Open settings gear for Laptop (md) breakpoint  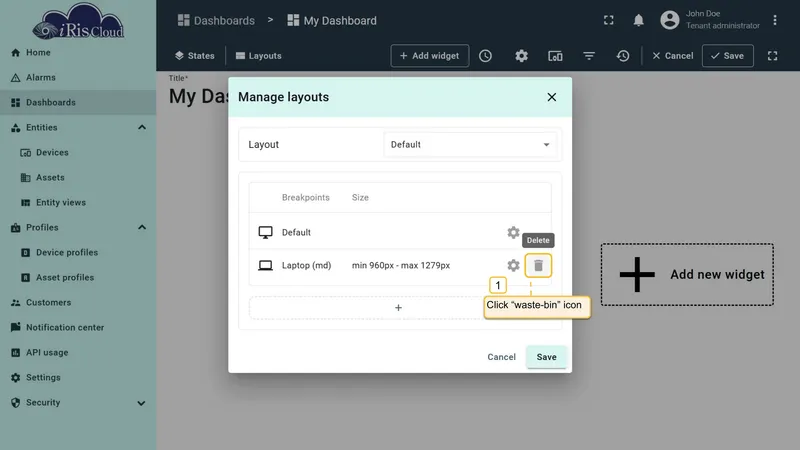pos(513,265)
